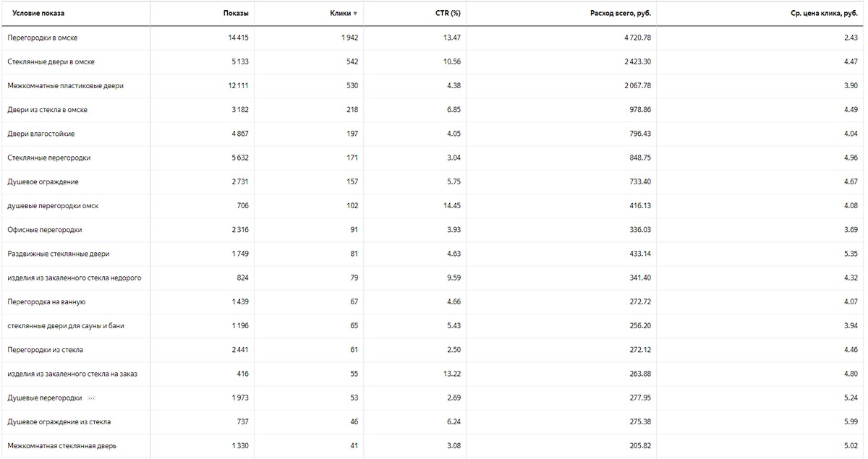
Task: Open изделия из закаленного стекла недорого keyword
Action: click(x=74, y=278)
